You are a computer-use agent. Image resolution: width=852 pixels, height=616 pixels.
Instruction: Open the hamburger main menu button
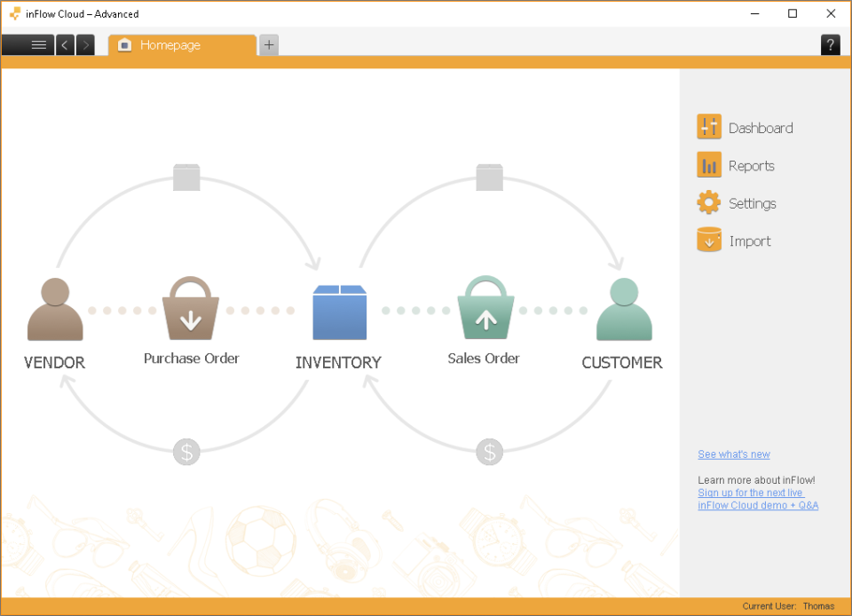coord(28,45)
